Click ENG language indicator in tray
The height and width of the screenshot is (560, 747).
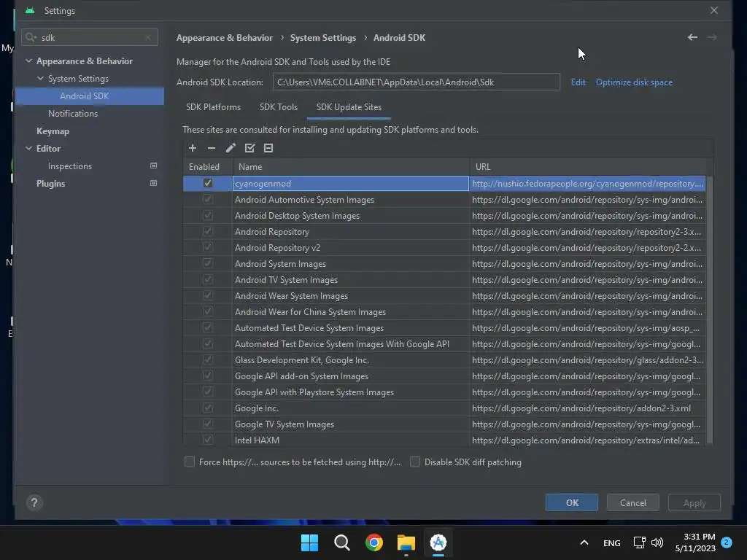click(612, 542)
